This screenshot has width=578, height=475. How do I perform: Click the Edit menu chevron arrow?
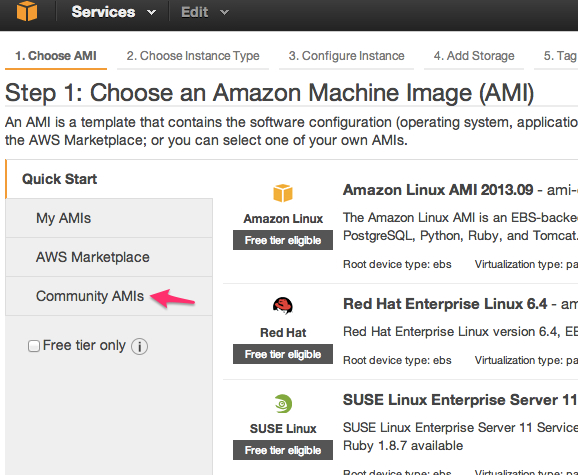[x=224, y=13]
